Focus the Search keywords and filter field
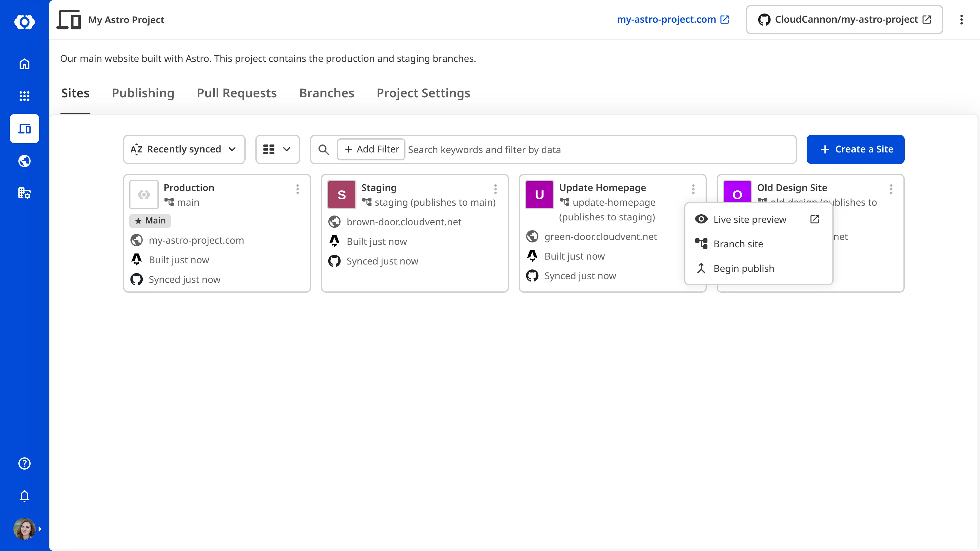Screen dimensions: 980x551 coord(600,149)
